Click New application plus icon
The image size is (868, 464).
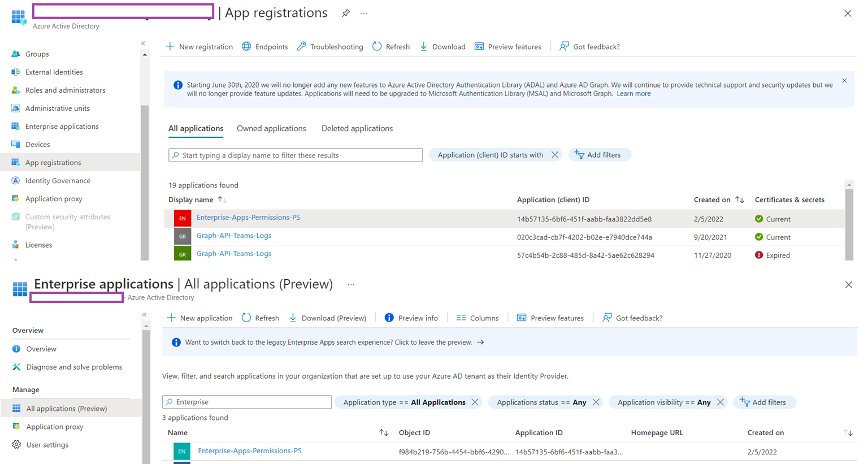[x=171, y=318]
